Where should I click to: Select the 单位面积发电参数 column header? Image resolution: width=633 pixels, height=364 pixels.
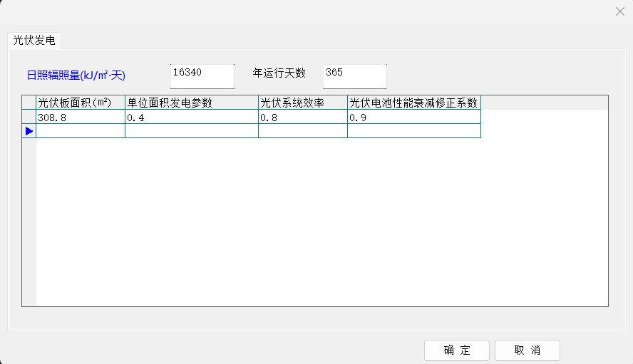point(191,103)
